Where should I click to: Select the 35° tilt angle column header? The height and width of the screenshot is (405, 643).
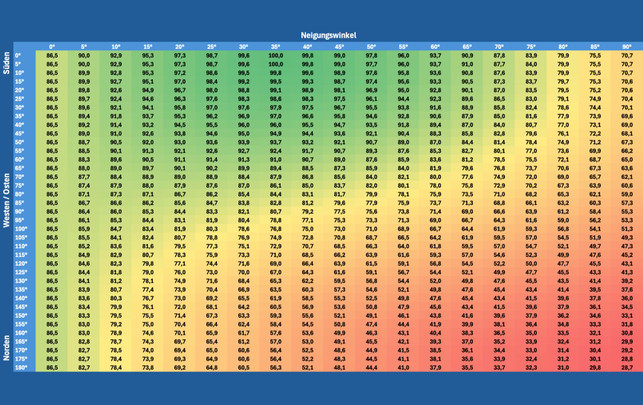(x=275, y=47)
